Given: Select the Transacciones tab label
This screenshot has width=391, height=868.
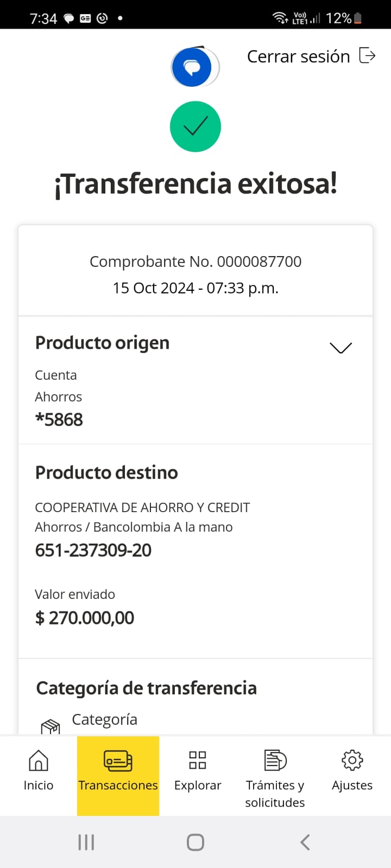Looking at the screenshot, I should tap(118, 785).
